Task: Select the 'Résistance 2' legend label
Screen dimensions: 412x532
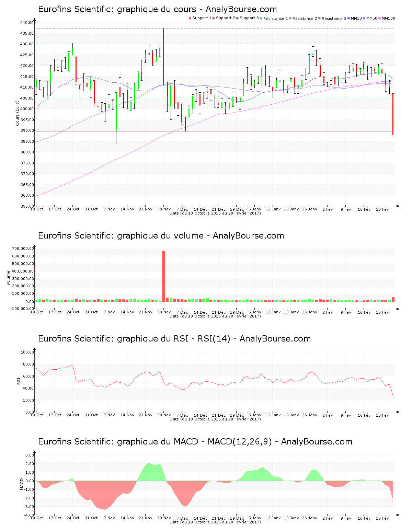Action: pos(305,19)
